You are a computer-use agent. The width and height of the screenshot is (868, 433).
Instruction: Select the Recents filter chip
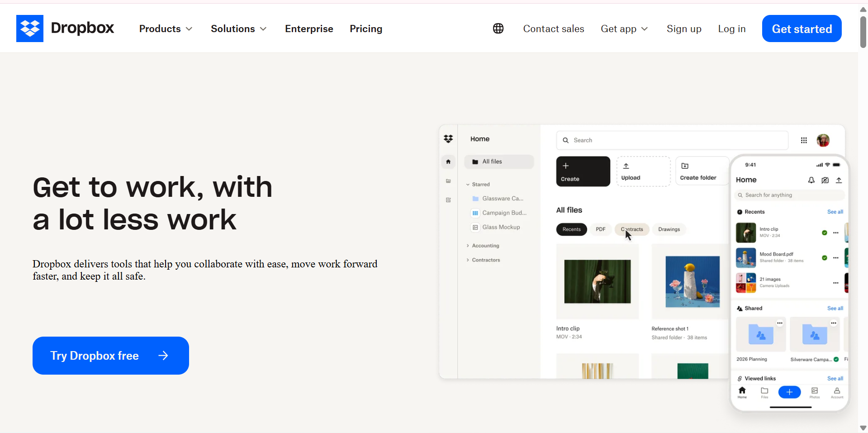pos(572,229)
